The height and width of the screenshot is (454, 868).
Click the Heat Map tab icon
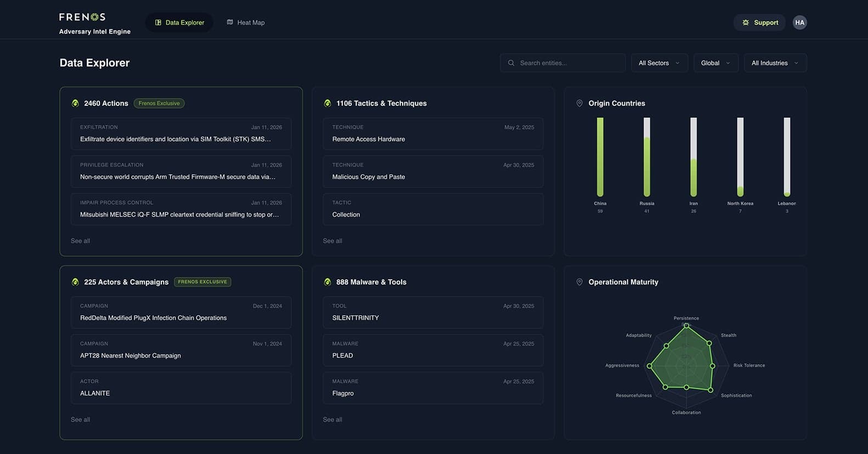click(x=230, y=22)
